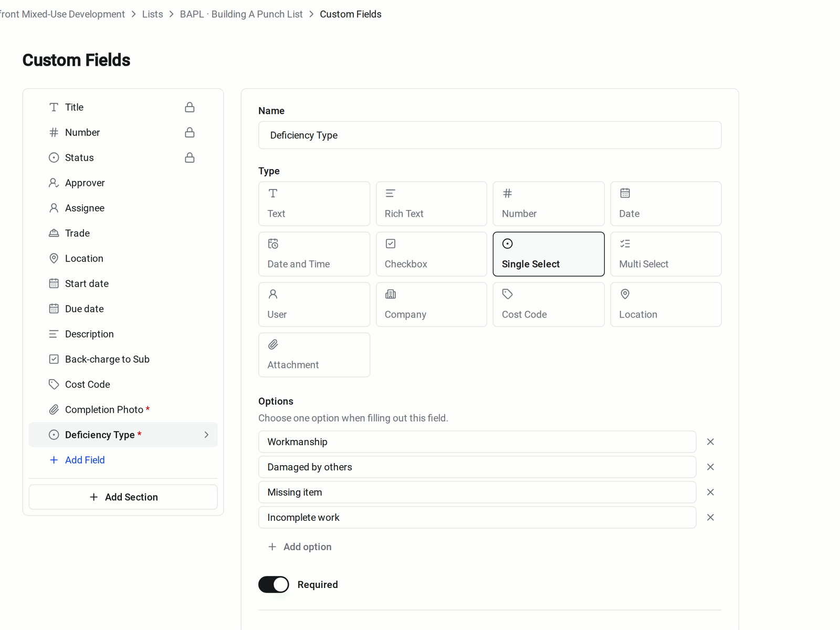Remove the Missing item option

[x=710, y=492]
